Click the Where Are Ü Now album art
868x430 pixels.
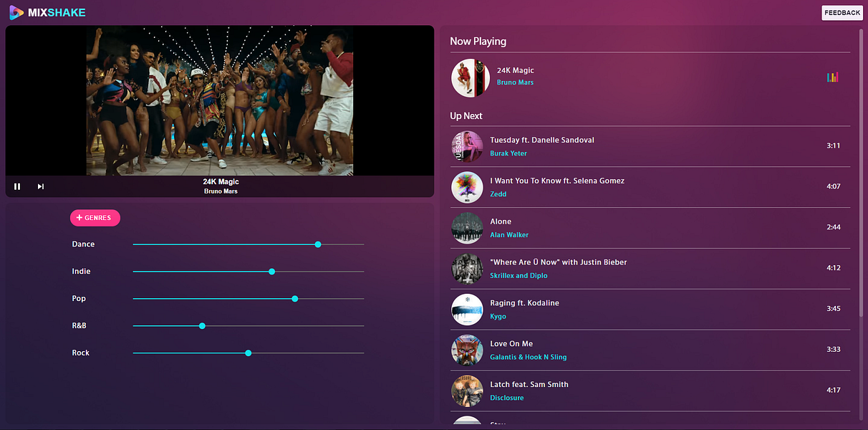[x=467, y=269]
